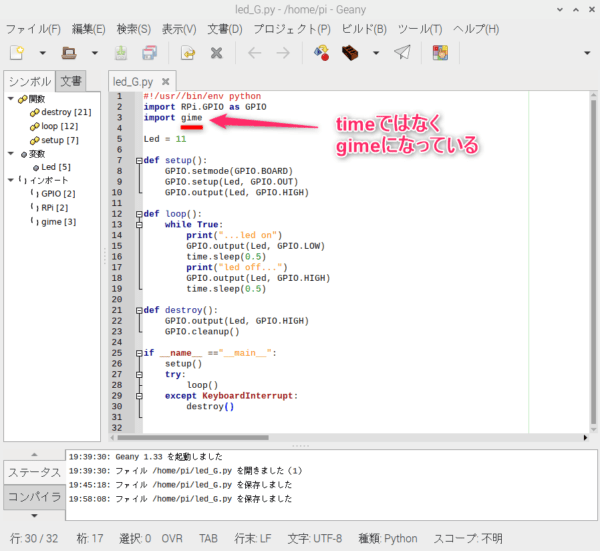Click the Color chooser toolbar icon

click(x=440, y=52)
